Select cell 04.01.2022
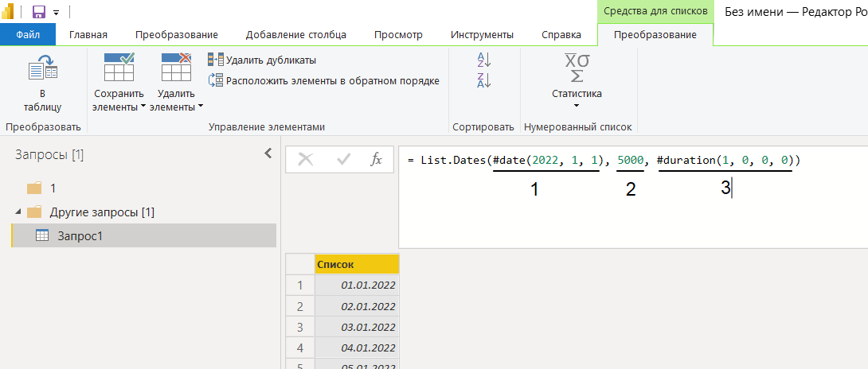Image resolution: width=868 pixels, height=369 pixels. pos(357,348)
